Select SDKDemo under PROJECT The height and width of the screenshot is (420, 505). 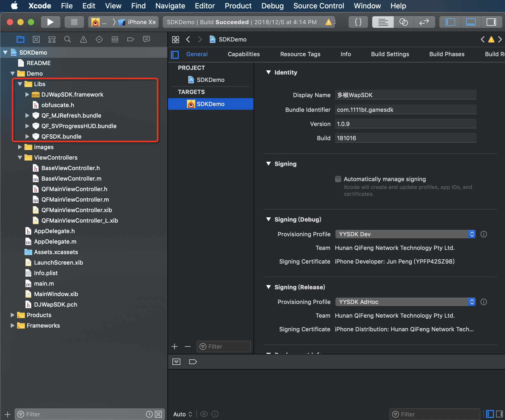point(211,80)
